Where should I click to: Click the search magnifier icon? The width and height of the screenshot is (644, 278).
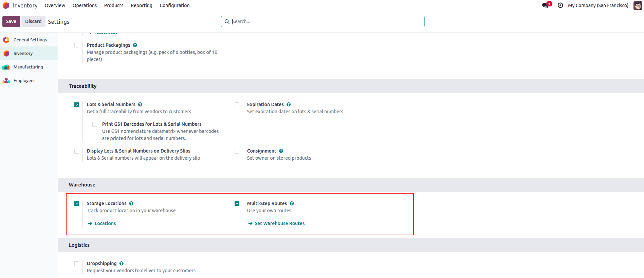pyautogui.click(x=227, y=22)
